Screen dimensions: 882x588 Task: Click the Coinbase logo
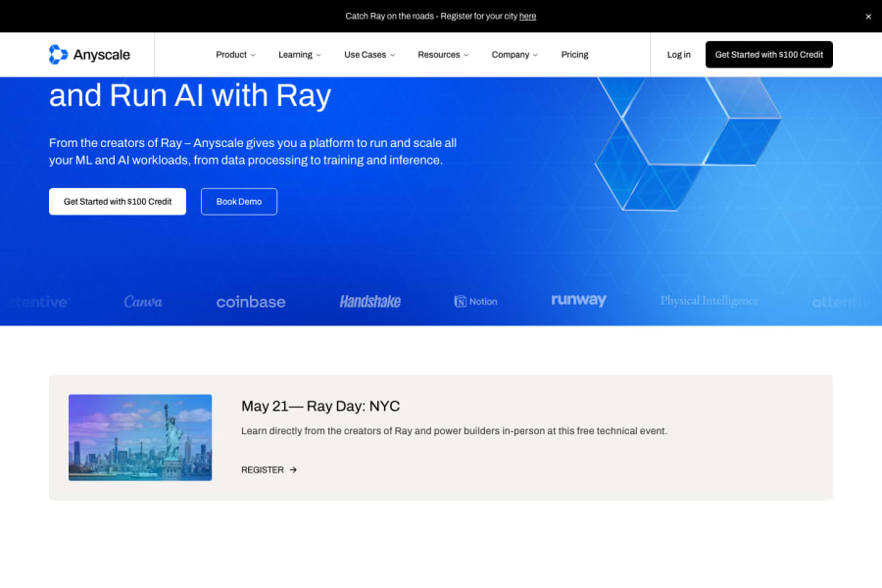click(x=251, y=301)
